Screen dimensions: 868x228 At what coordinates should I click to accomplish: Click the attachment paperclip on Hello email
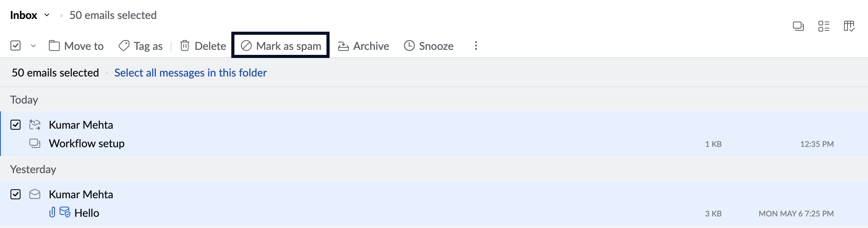coord(52,212)
